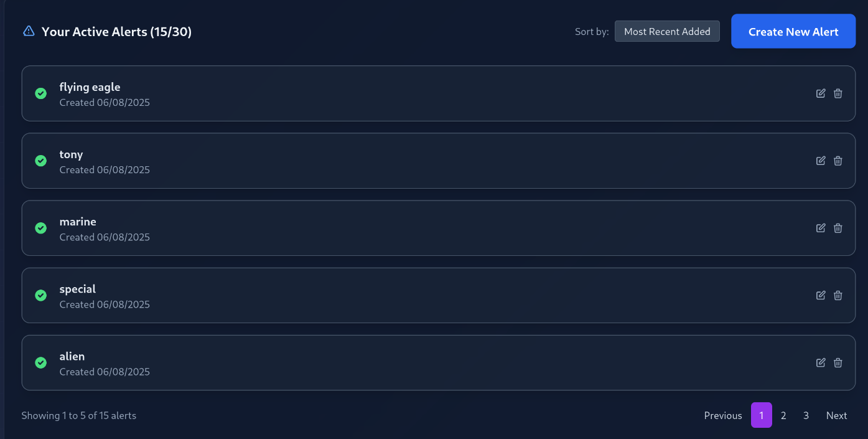Image resolution: width=868 pixels, height=439 pixels.
Task: Open the Most Recent Added sort dropdown
Action: point(667,32)
